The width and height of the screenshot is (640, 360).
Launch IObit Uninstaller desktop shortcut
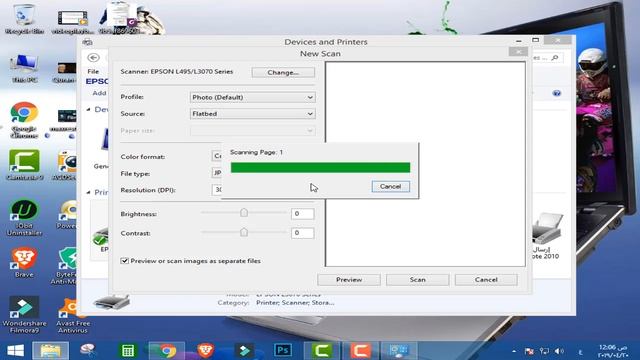[x=24, y=217]
